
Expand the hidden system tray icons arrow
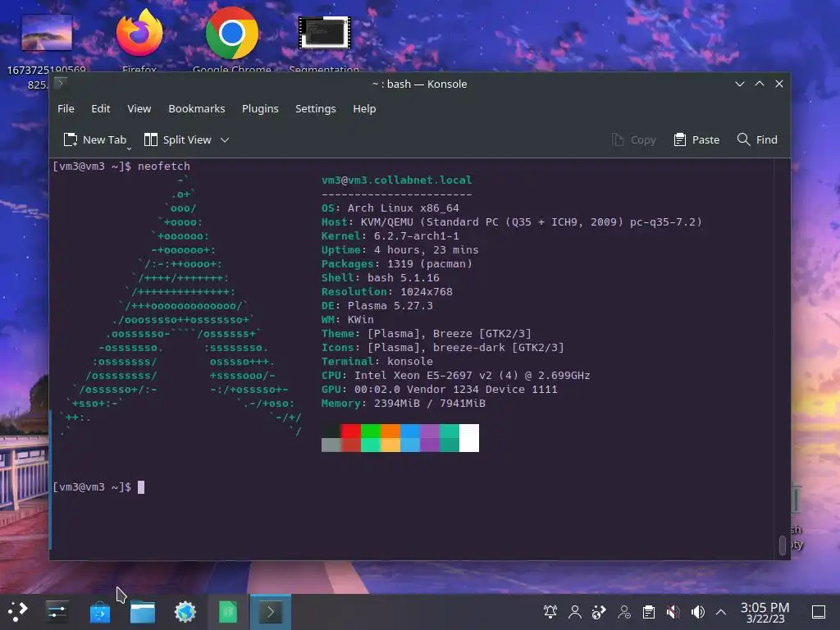[x=721, y=612]
